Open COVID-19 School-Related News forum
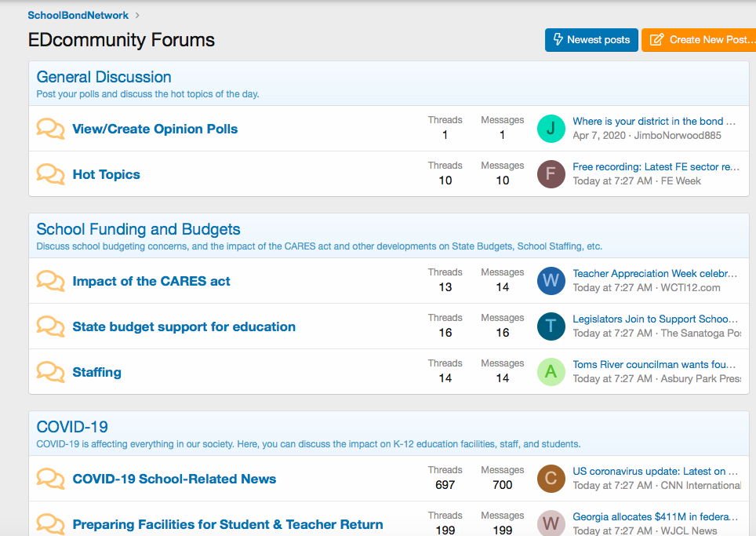This screenshot has width=756, height=536. click(x=175, y=479)
